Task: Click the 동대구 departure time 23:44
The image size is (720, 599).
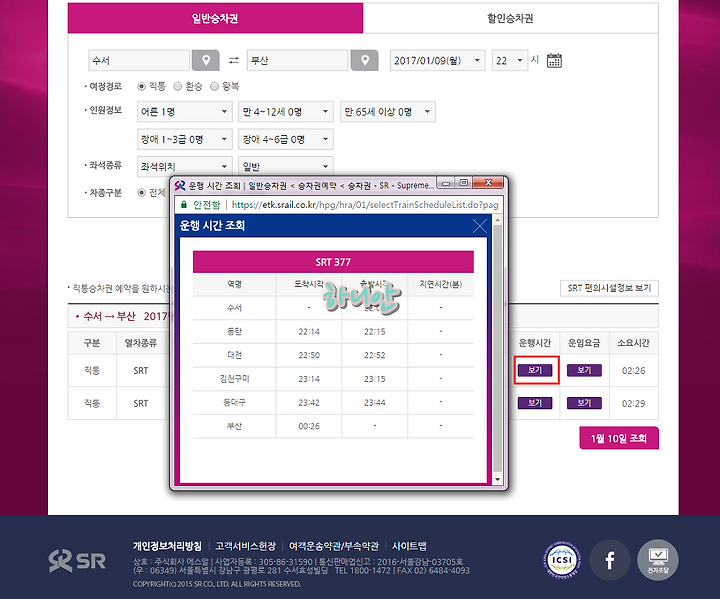Action: click(375, 402)
